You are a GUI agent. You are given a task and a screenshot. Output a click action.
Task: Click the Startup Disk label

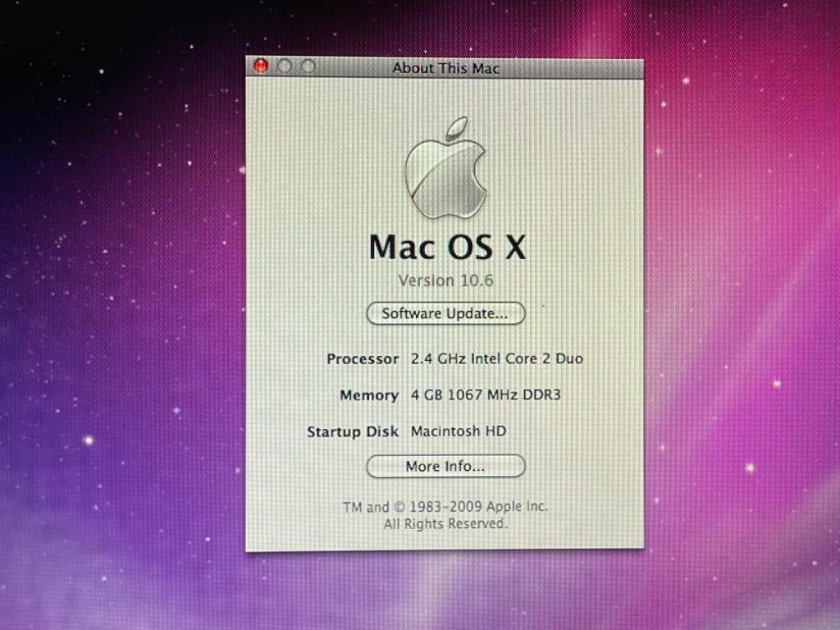(x=353, y=431)
